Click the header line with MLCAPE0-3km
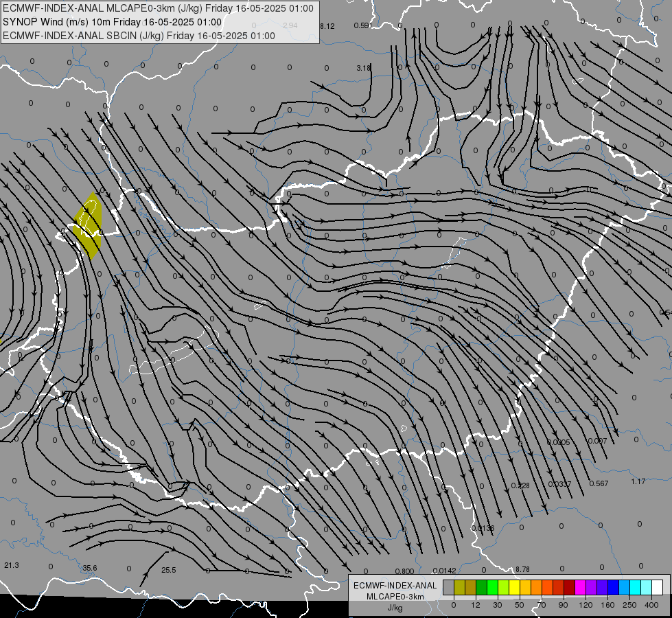Image resolution: width=672 pixels, height=618 pixels. click(x=158, y=8)
